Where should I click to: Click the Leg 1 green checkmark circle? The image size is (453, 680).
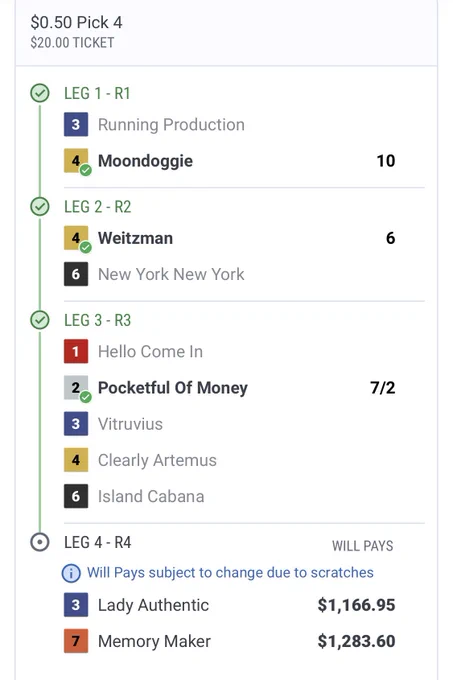coord(40,93)
